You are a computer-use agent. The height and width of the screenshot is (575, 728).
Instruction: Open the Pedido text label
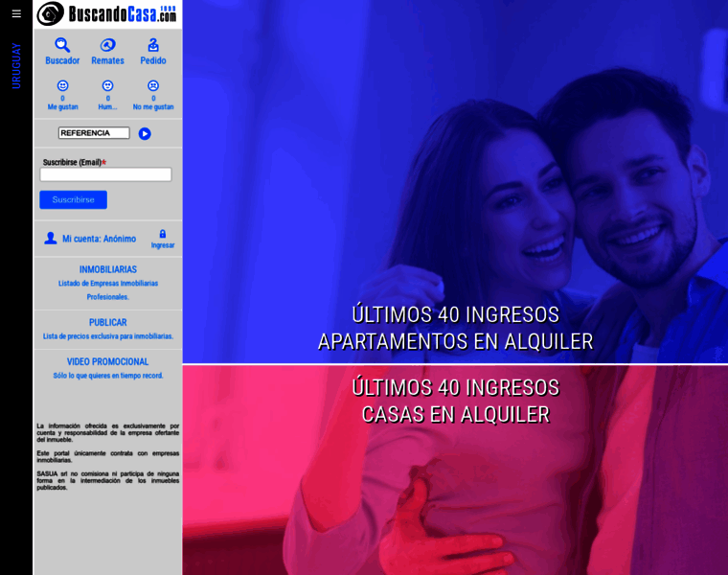pyautogui.click(x=153, y=60)
